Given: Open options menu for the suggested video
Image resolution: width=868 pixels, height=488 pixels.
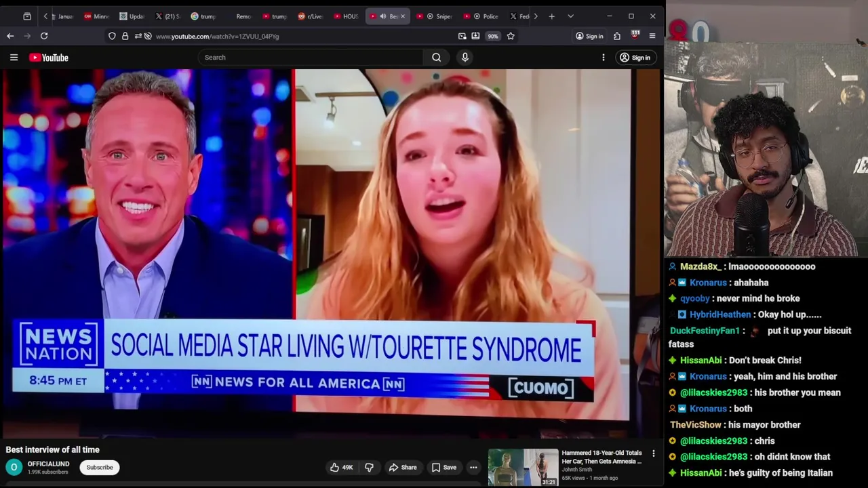Looking at the screenshot, I should tap(654, 453).
